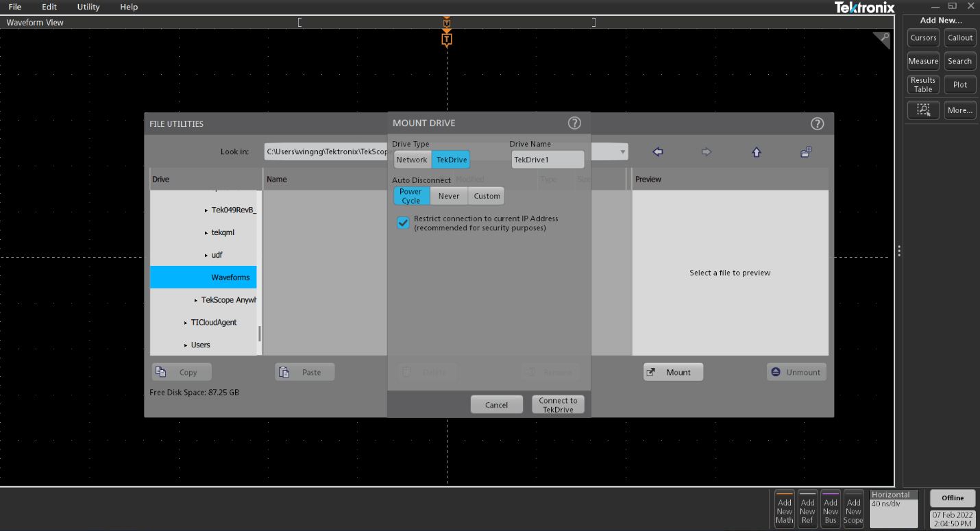Set Auto Disconnect to Never

click(x=449, y=196)
